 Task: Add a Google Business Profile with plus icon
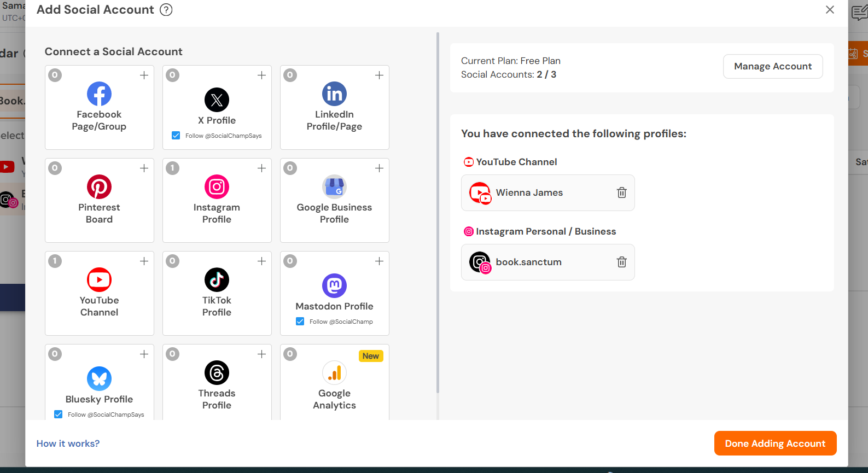point(379,168)
